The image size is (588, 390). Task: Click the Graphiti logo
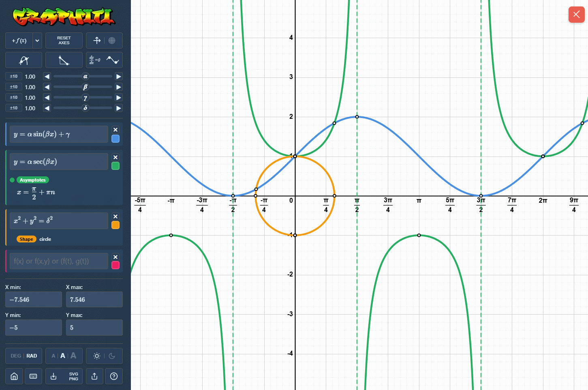[64, 17]
